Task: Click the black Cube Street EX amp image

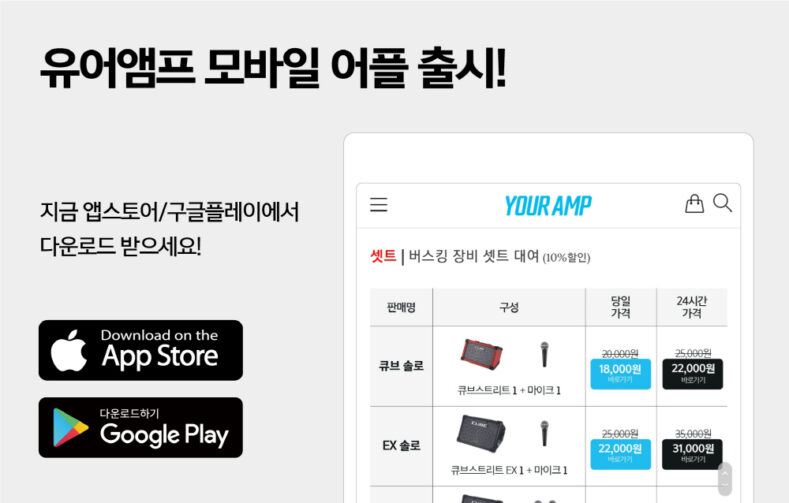Action: point(481,431)
